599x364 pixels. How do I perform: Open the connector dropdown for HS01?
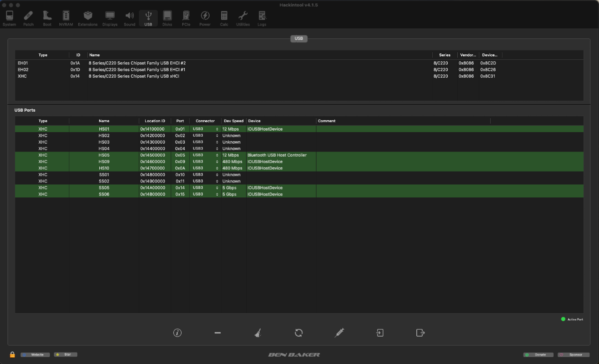point(205,129)
